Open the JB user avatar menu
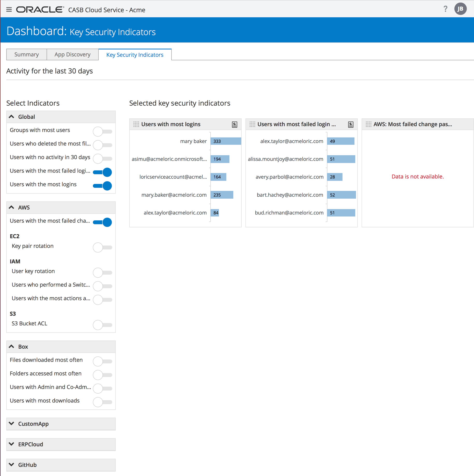Viewport: 474px width, 476px height. click(x=460, y=9)
